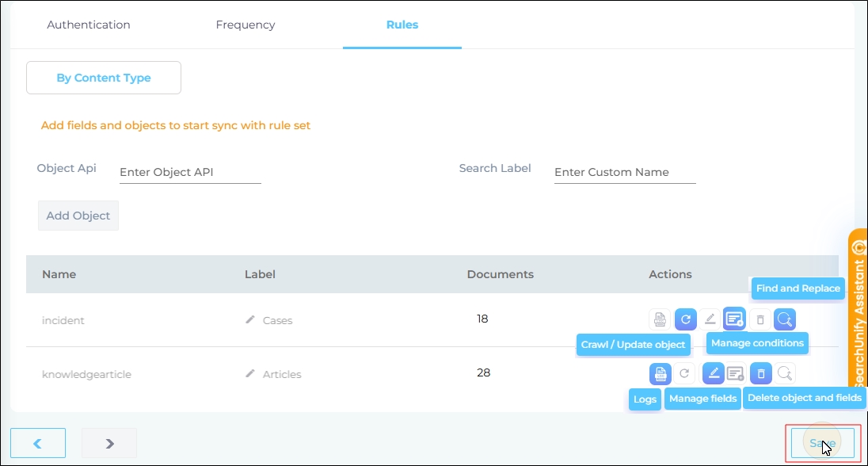Image resolution: width=868 pixels, height=466 pixels.
Task: Focus the Enter Object API field
Action: point(190,172)
